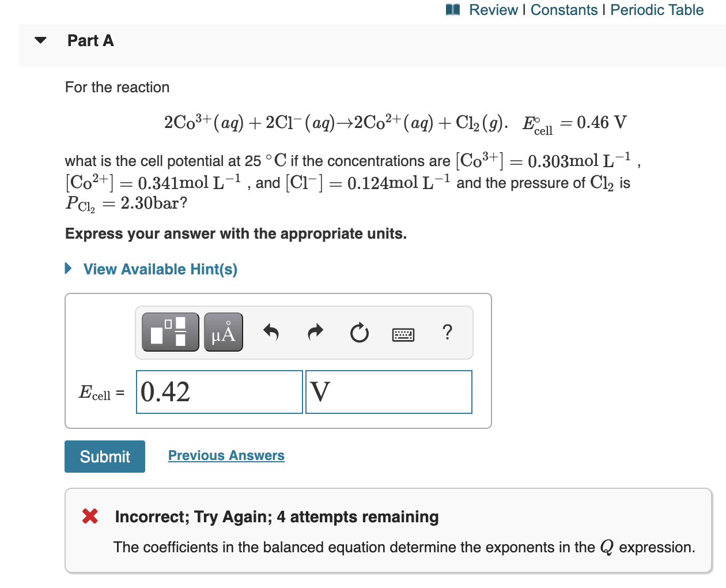Click the undo arrow in the answer toolbar
Viewport: 726px width, 588px height.
tap(271, 332)
